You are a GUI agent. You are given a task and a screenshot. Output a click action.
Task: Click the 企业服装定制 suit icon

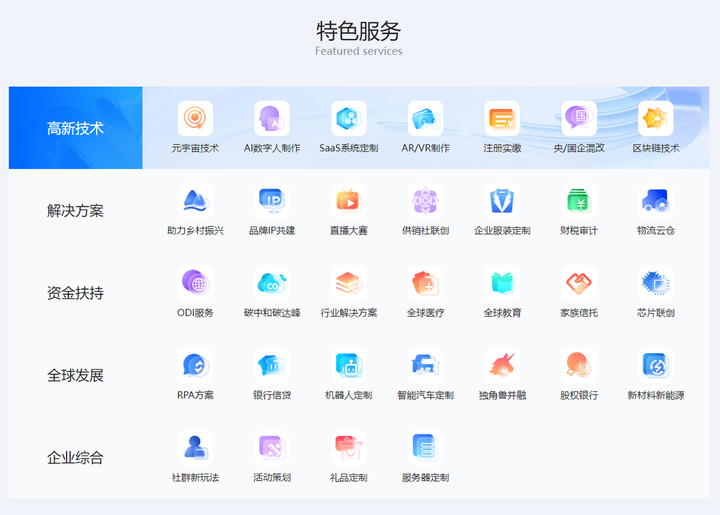point(502,201)
